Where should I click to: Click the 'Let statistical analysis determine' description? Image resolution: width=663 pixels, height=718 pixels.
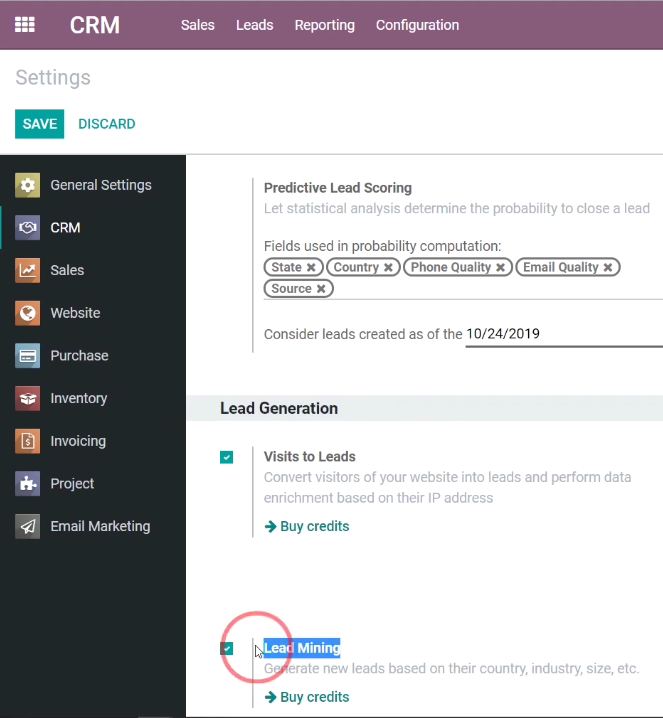[456, 209]
